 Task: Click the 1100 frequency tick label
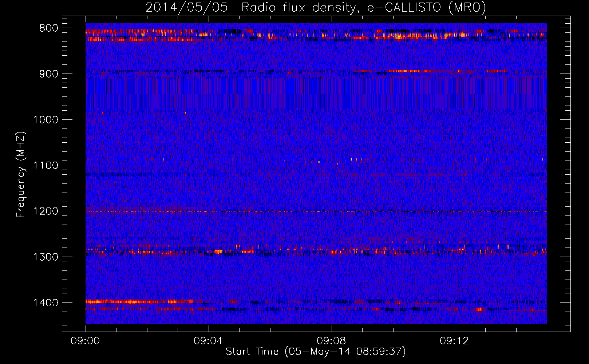click(46, 166)
